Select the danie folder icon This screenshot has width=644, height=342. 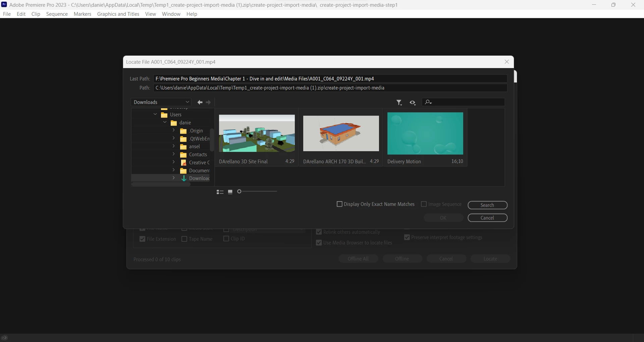tap(174, 123)
